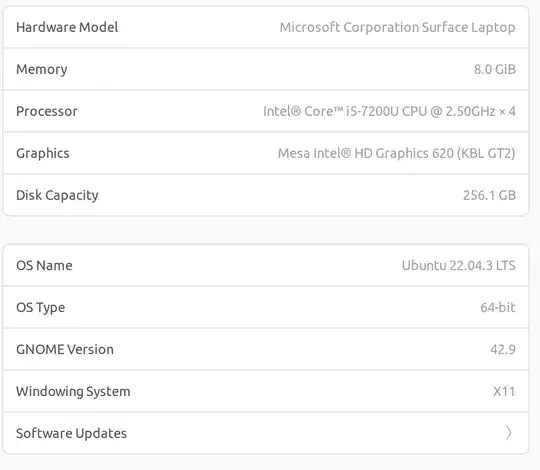This screenshot has height=470, width=540.
Task: Click the 64-bit OS type value
Action: pos(498,307)
